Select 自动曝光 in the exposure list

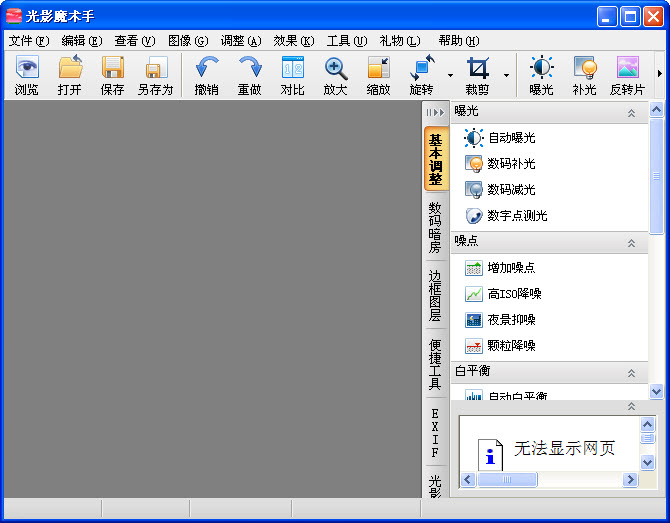(x=511, y=138)
